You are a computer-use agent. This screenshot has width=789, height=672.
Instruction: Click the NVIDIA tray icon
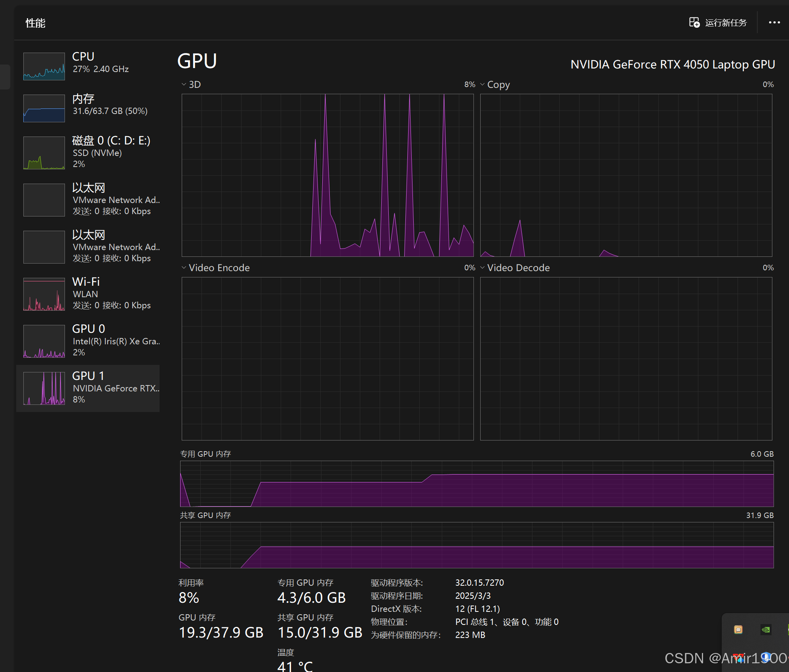click(766, 630)
